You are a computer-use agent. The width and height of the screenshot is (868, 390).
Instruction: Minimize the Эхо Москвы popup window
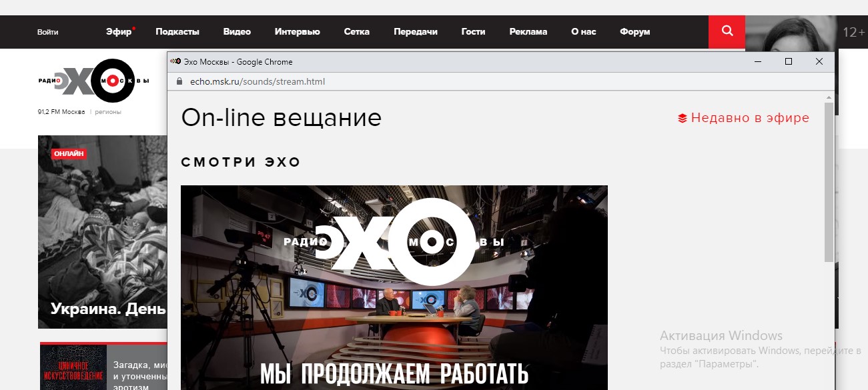pos(758,61)
